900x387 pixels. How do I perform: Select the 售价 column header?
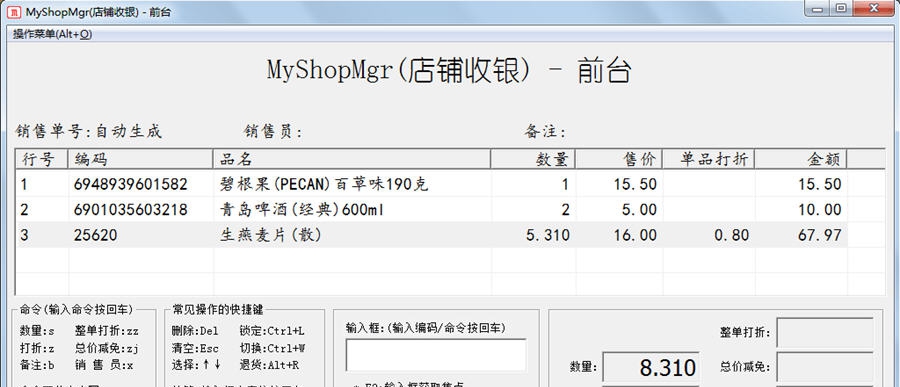pos(619,159)
